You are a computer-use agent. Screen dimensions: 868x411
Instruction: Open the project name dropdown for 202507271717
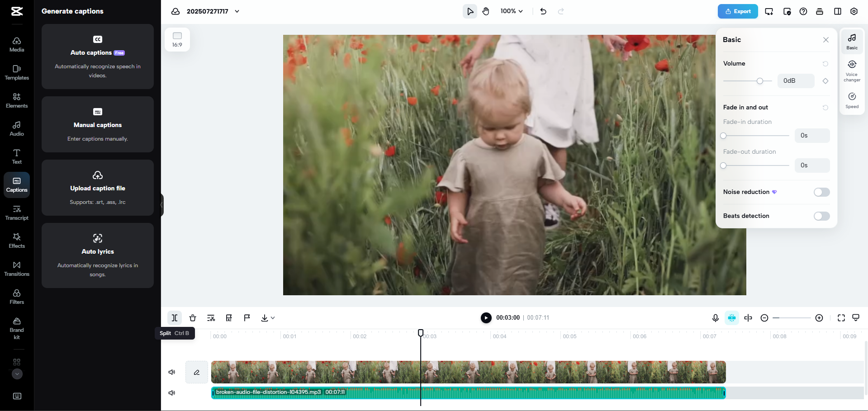coord(237,11)
